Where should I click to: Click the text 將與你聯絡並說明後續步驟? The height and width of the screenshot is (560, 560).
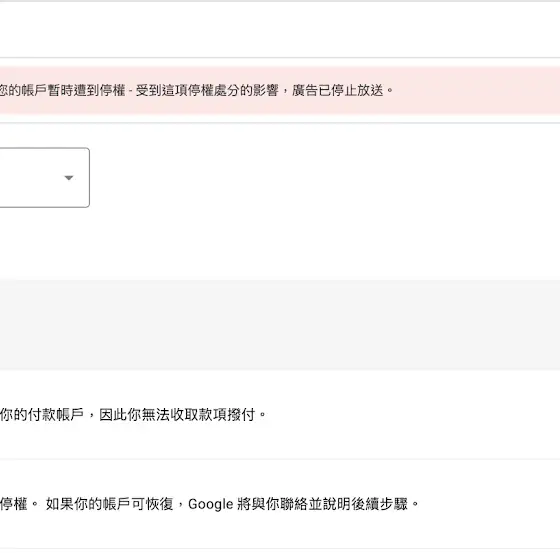[322, 504]
